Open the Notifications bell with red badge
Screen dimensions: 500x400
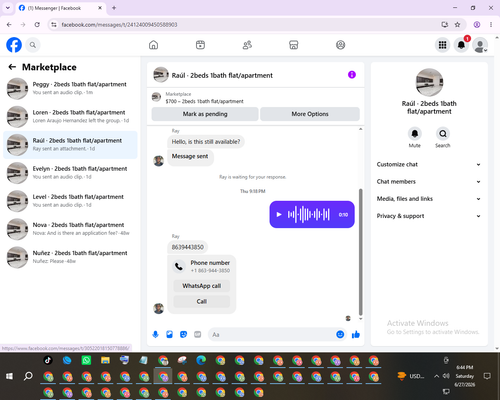[x=461, y=45]
